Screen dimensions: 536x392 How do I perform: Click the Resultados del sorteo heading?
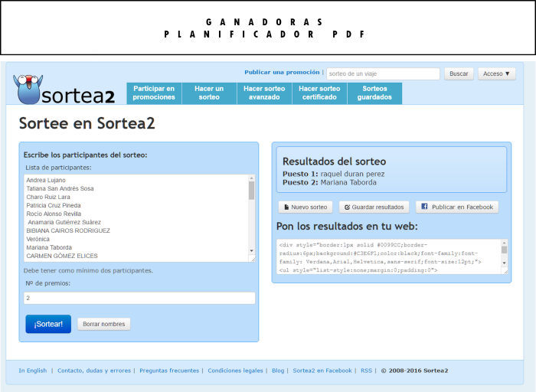point(335,162)
